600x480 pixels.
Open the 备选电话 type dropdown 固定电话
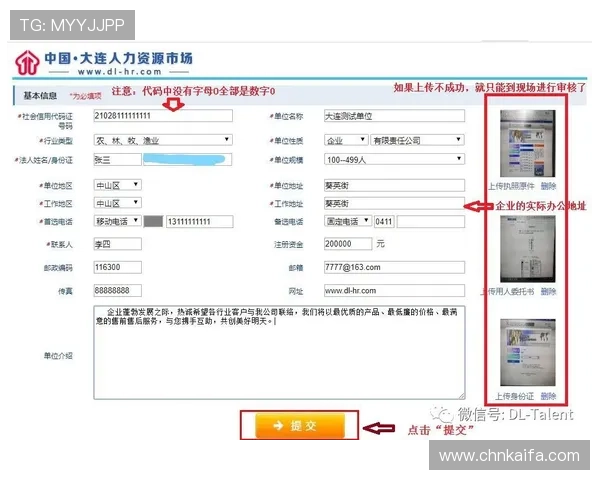point(347,221)
